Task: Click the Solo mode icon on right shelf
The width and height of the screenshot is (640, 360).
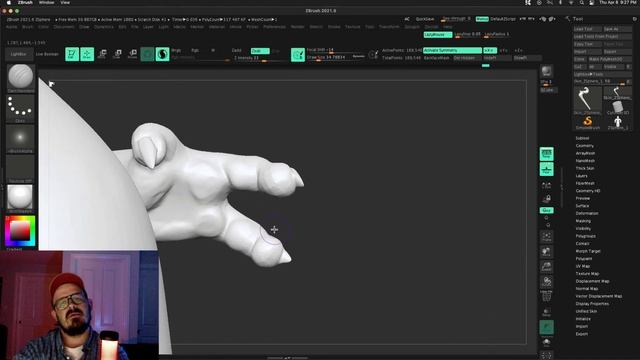Action: [x=547, y=342]
